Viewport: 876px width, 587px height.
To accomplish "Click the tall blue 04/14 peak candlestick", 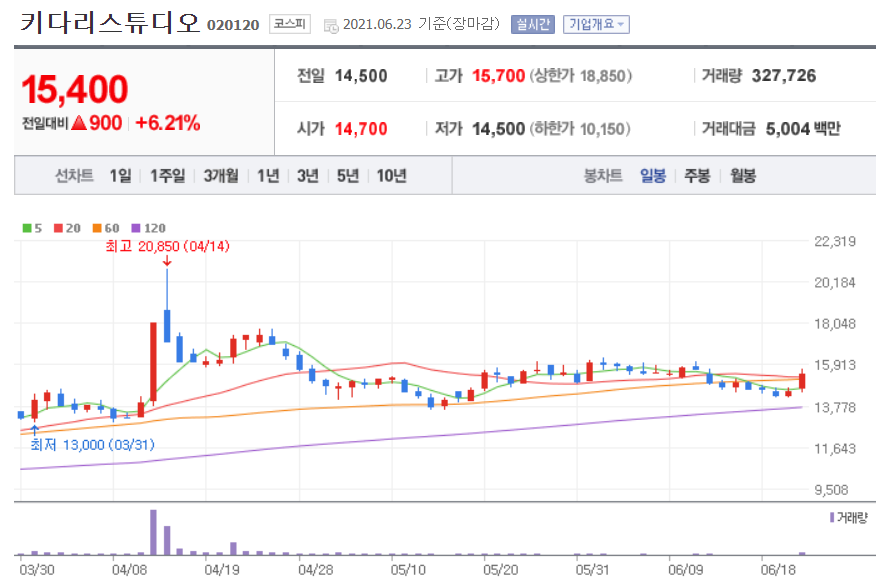I will click(x=166, y=305).
